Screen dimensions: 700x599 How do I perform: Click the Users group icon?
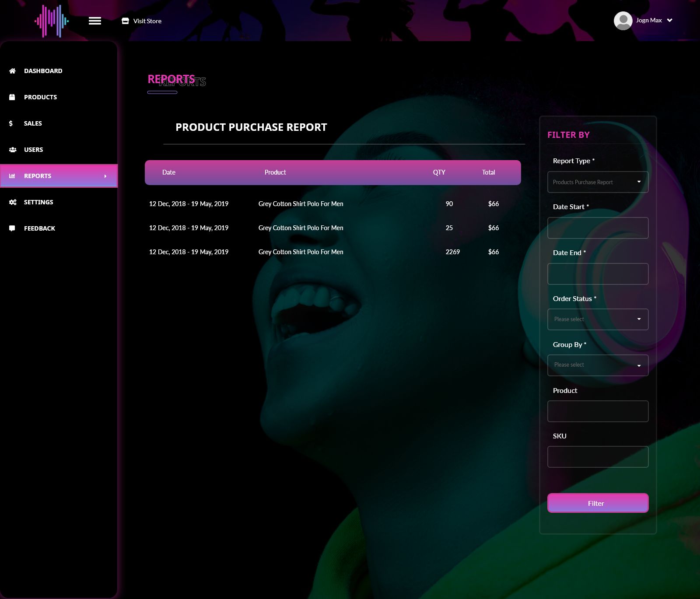click(13, 150)
